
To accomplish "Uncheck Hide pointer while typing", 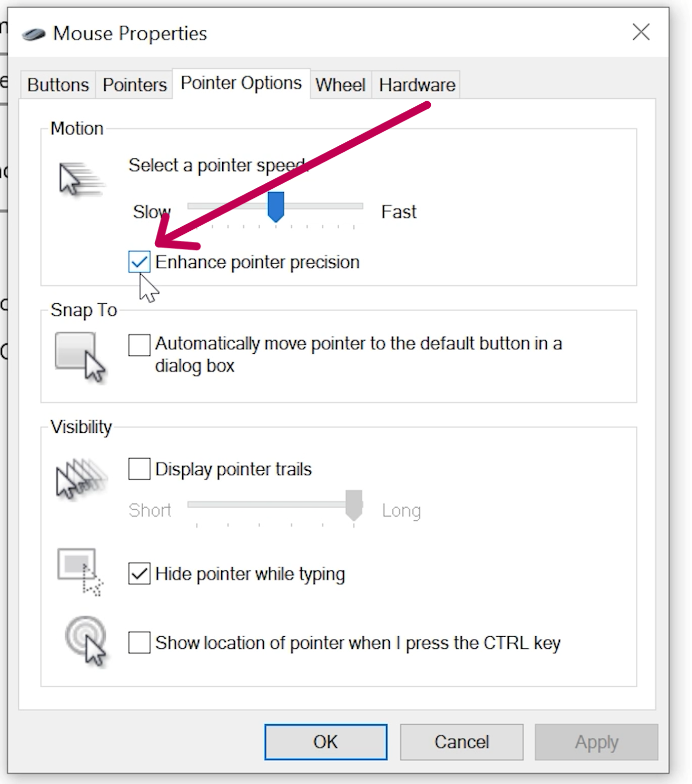I will (x=139, y=573).
